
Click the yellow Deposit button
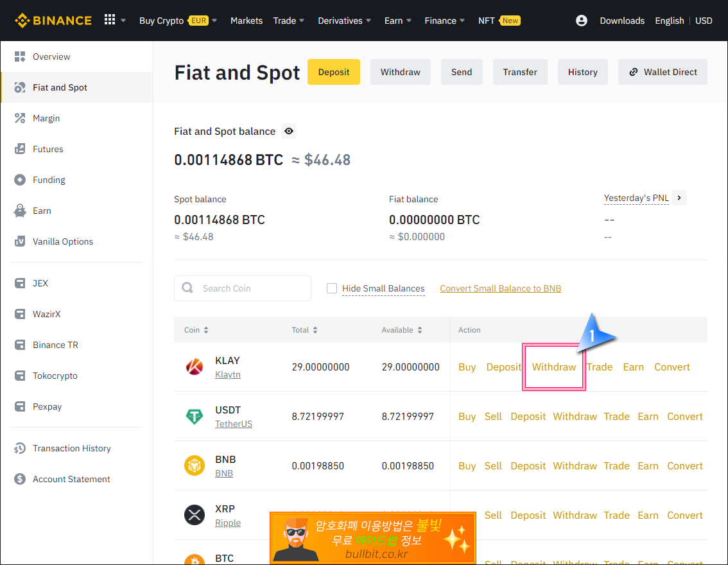coord(334,72)
